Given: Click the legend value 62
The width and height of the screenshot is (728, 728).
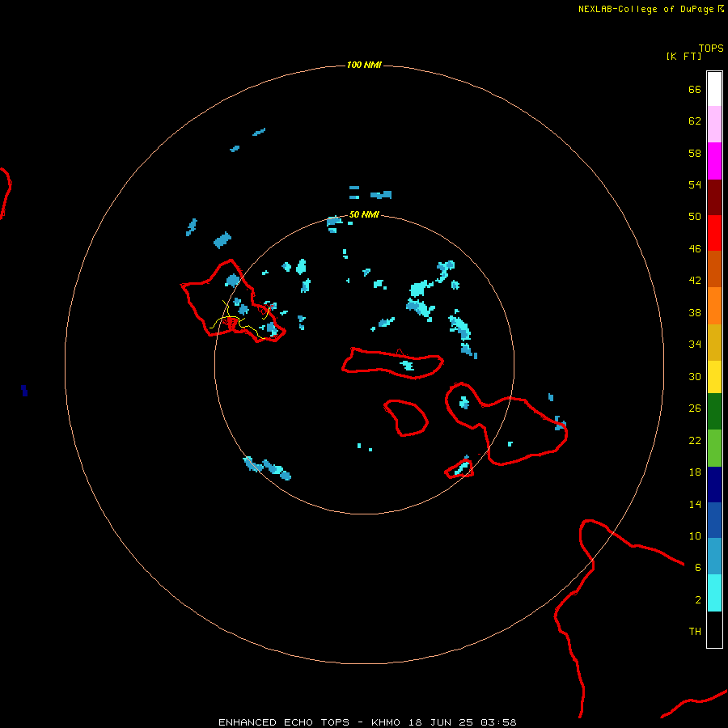Looking at the screenshot, I should tap(695, 121).
